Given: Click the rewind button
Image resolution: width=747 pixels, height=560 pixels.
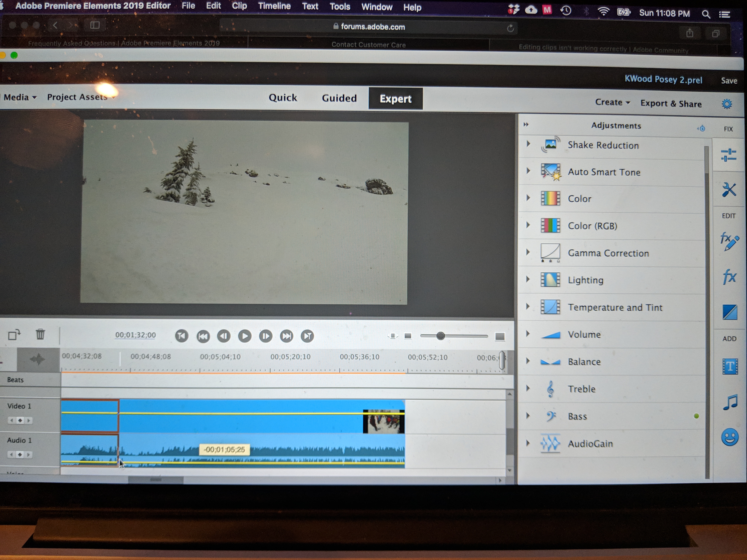Looking at the screenshot, I should tap(203, 336).
